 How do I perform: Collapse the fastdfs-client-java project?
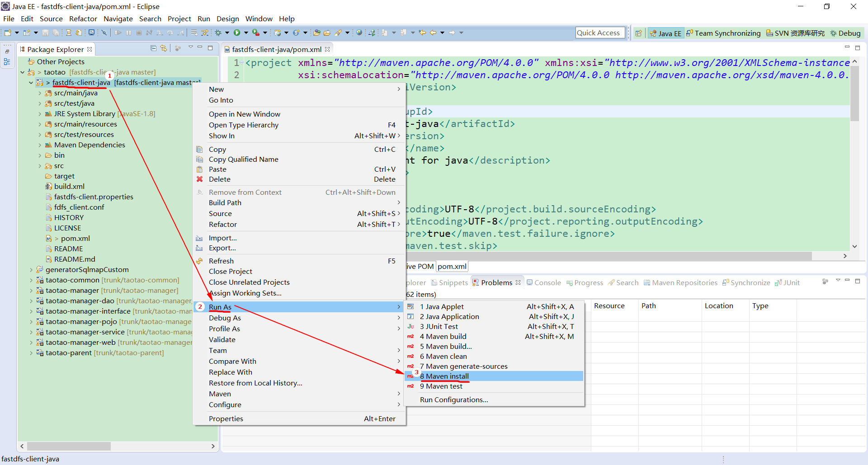(x=31, y=83)
